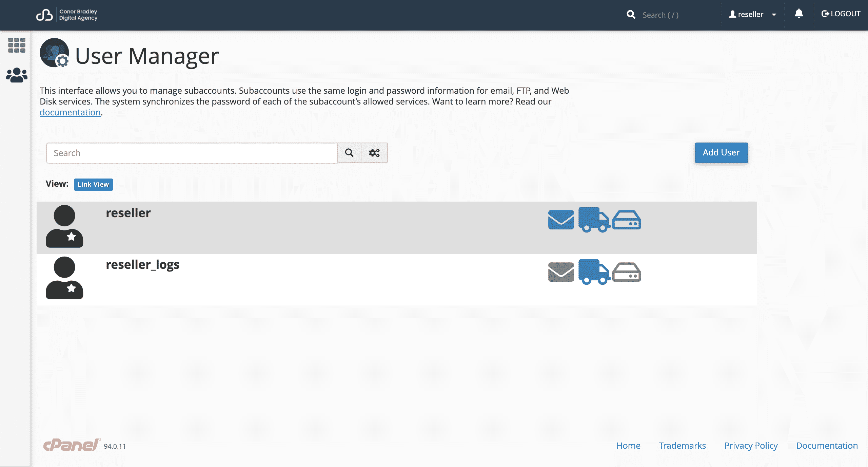Click the cPanel logo in footer
The height and width of the screenshot is (467, 868).
pos(72,445)
